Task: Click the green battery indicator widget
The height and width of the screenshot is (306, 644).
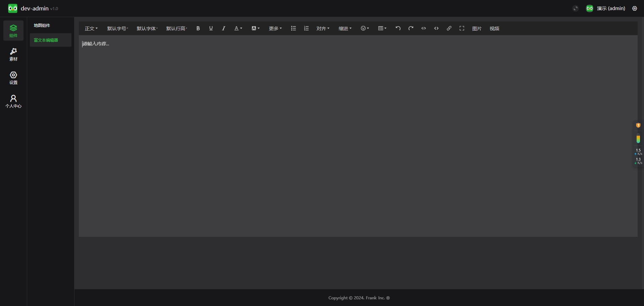Action: point(638,138)
